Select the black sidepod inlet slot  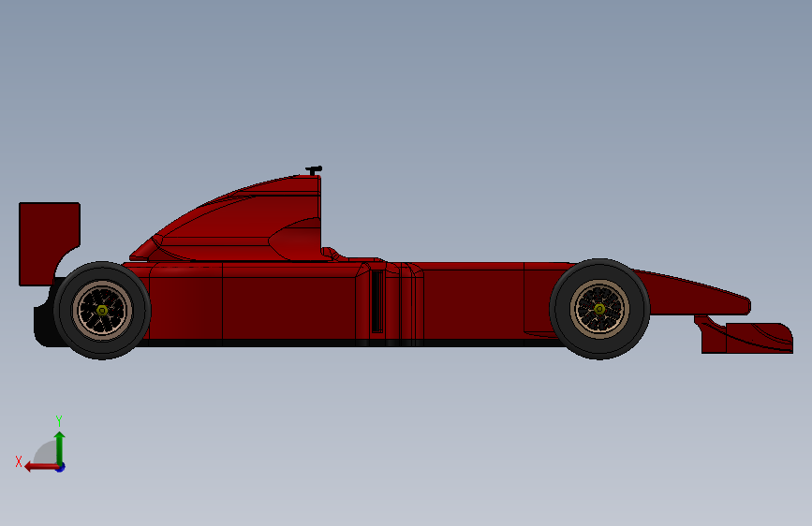click(x=377, y=301)
